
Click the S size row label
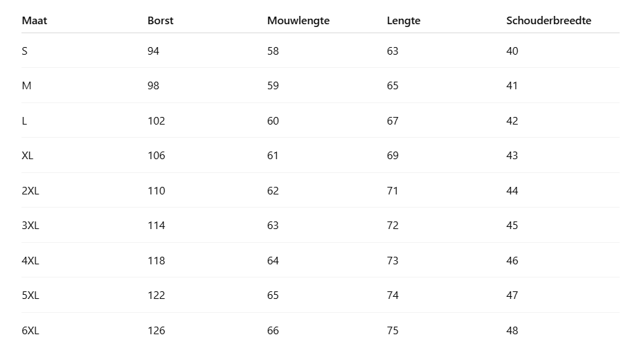[25, 51]
